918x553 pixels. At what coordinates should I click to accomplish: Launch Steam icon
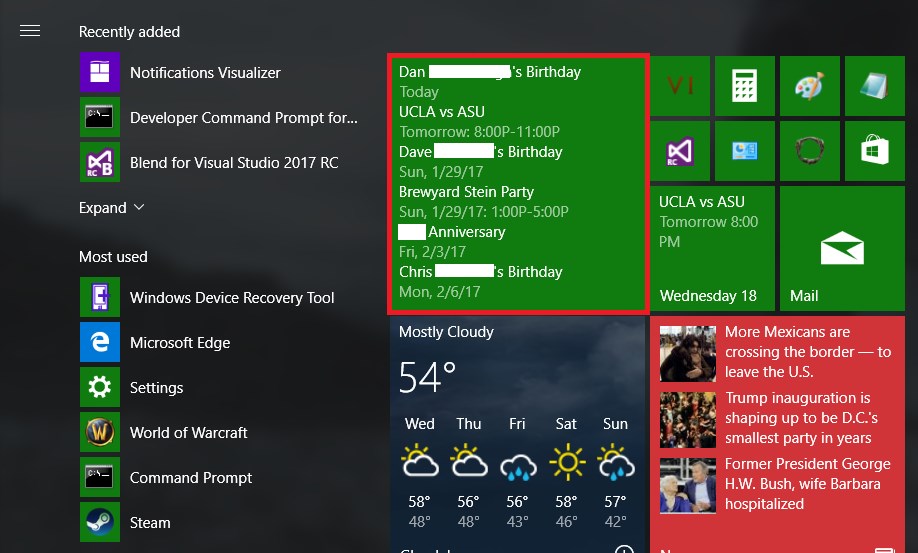100,522
